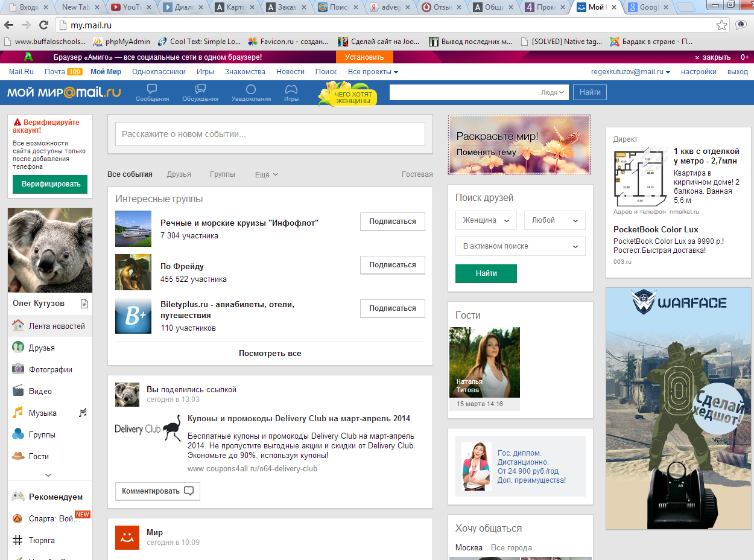Select the Группы feed tab
Screen dimensions: 754x560
223,174
